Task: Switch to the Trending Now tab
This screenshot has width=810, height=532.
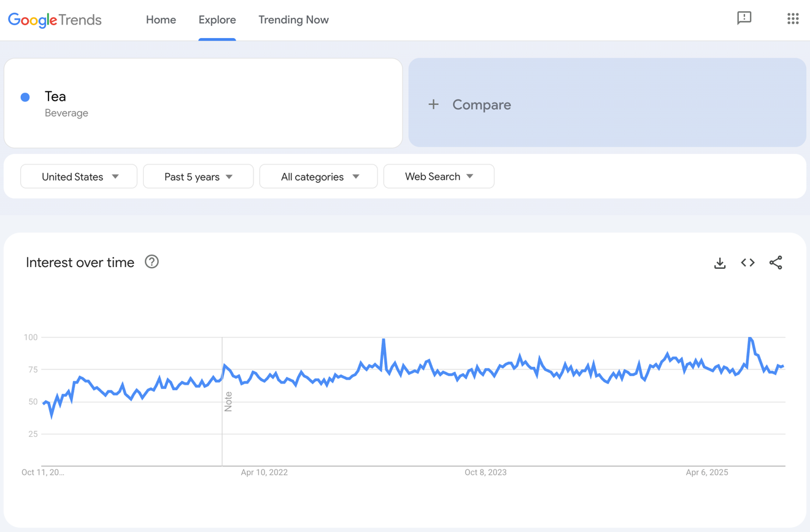Action: click(x=293, y=20)
